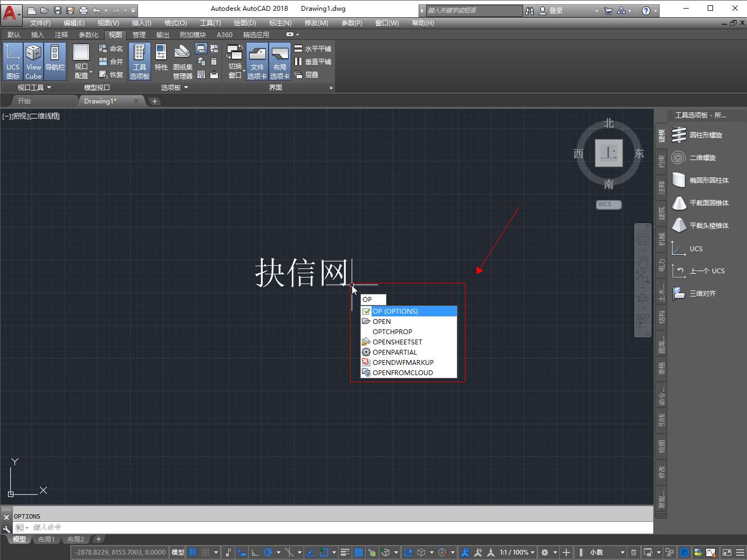Toggle the grid display in status bar
The height and width of the screenshot is (560, 747).
193,552
